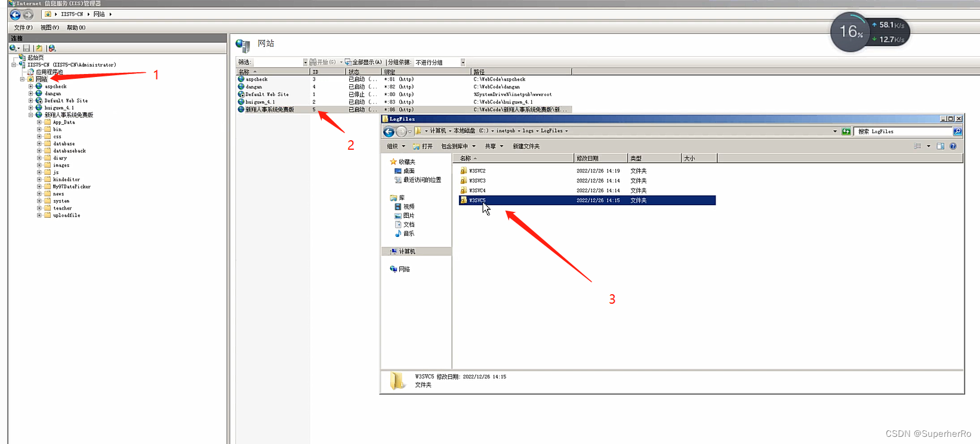This screenshot has width=980, height=444.
Task: Click the IIS Manager forward arrow
Action: (28, 14)
